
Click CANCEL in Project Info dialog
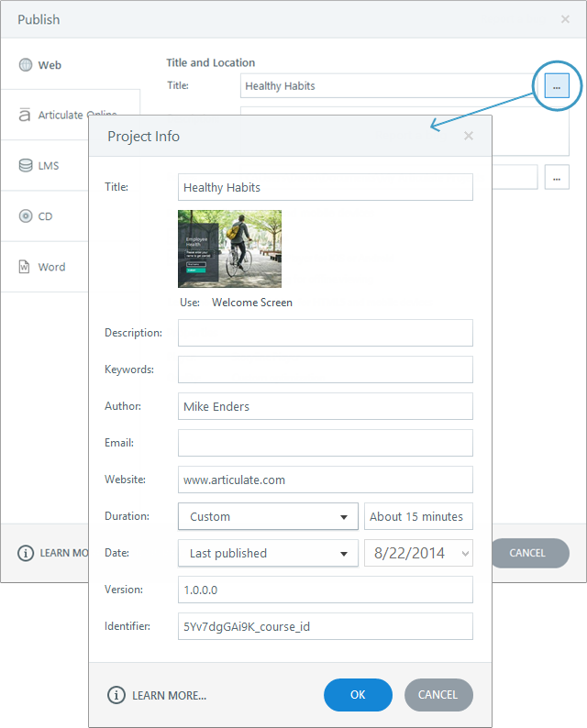coord(438,695)
